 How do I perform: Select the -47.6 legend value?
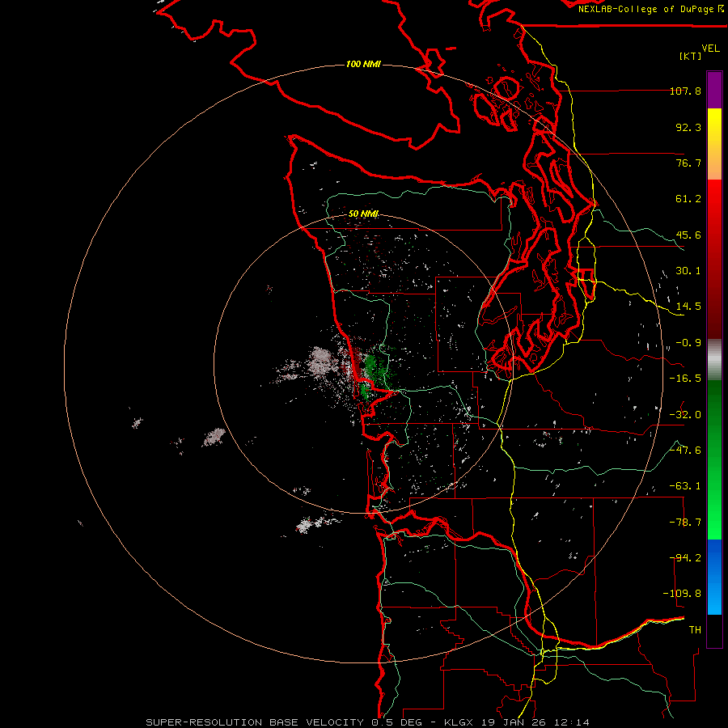click(685, 451)
